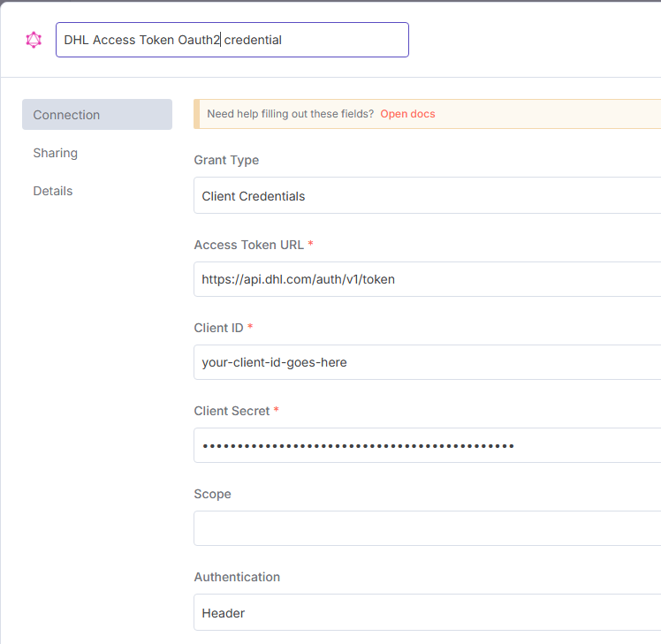The width and height of the screenshot is (661, 644).
Task: Click the 'Scope' label
Action: (212, 494)
